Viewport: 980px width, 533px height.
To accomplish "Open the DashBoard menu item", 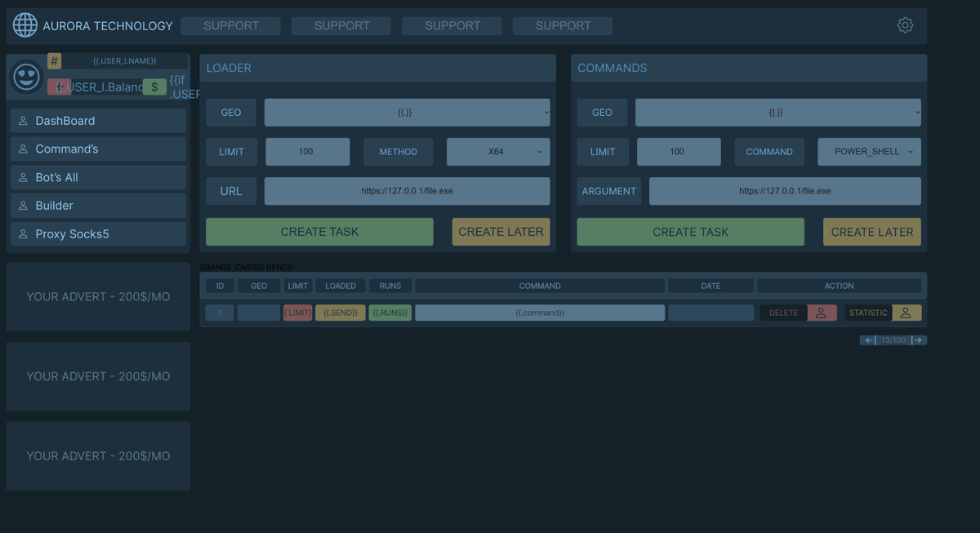I will coord(98,121).
